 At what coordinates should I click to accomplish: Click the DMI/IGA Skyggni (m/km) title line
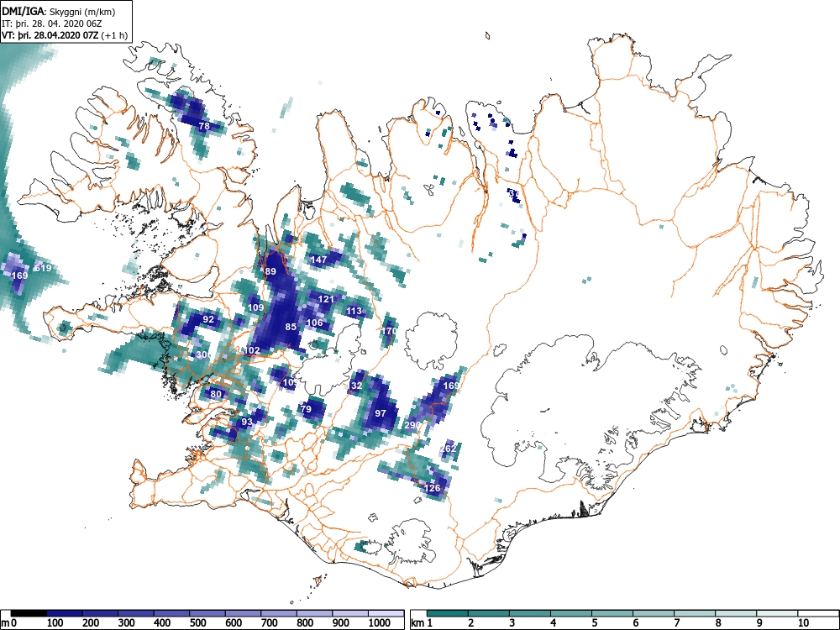click(59, 11)
